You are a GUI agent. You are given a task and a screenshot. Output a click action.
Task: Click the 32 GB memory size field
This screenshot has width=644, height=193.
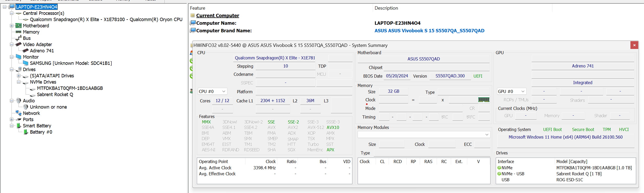pos(393,91)
